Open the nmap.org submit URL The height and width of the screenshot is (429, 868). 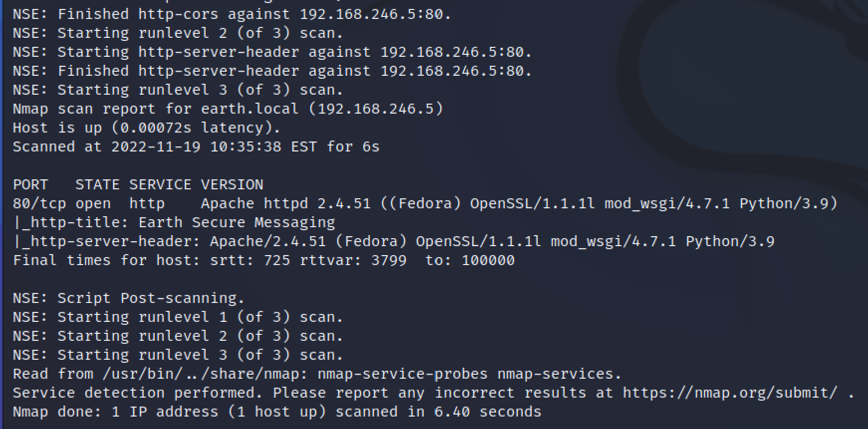[x=730, y=393]
